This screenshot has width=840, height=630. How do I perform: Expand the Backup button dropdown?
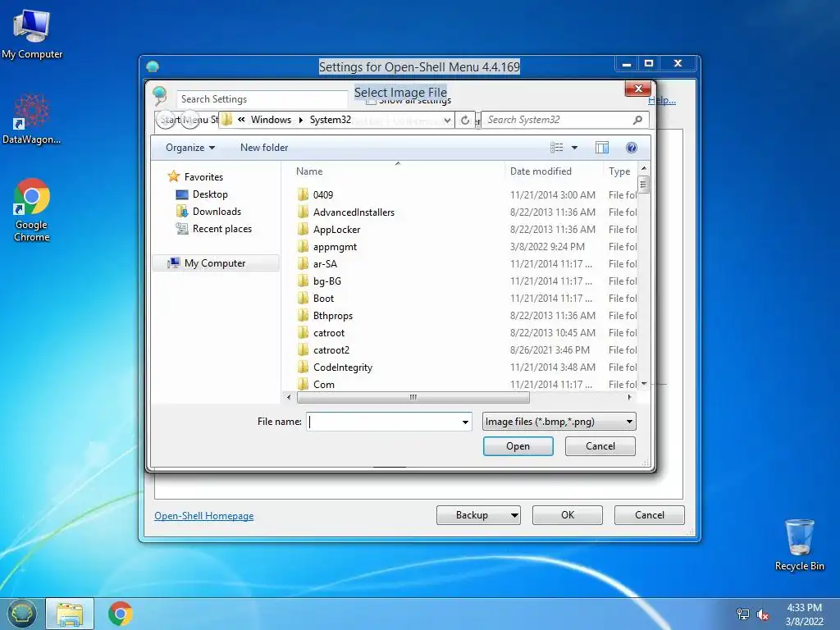coord(514,515)
